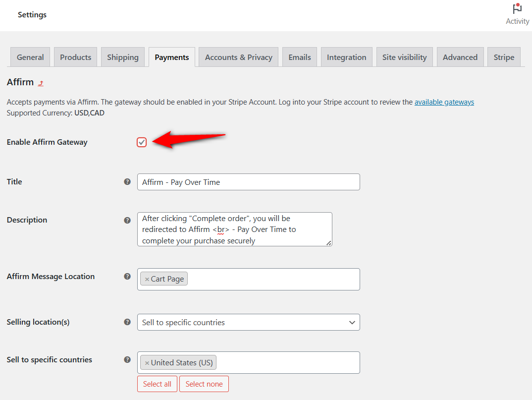Show help tooltip for Selling location(s)
This screenshot has width=532, height=400.
(x=127, y=322)
